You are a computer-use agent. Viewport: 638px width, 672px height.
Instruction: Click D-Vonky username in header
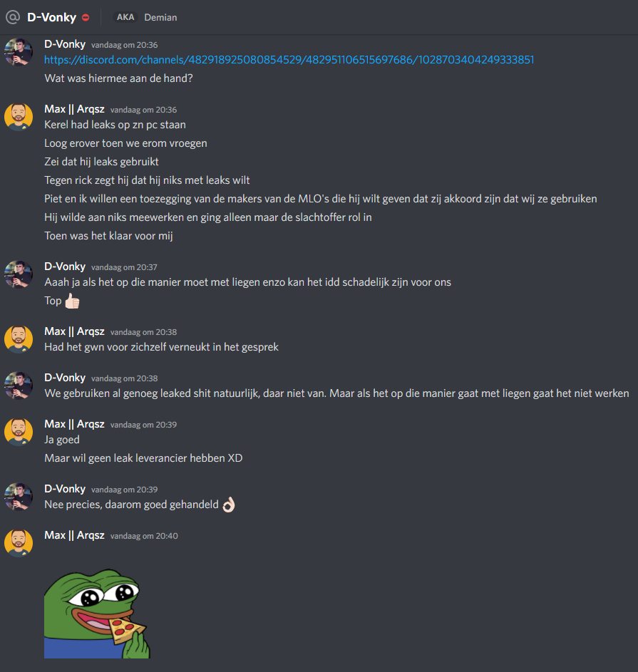click(x=51, y=18)
